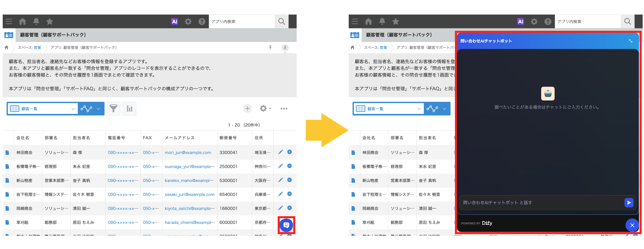644x249 pixels.
Task: Add a new record with the plus button
Action: click(x=248, y=108)
